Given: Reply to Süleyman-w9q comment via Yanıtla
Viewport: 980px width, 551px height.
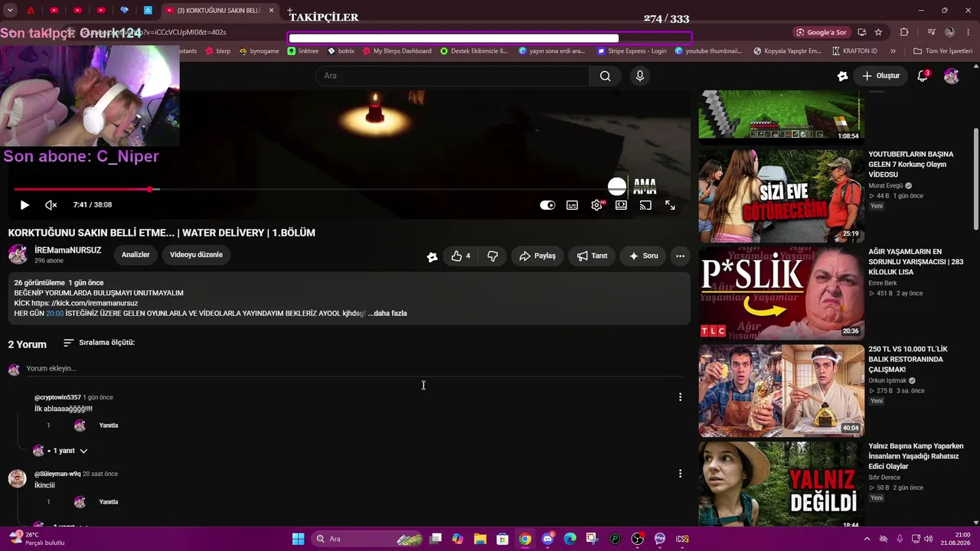Looking at the screenshot, I should 109,502.
